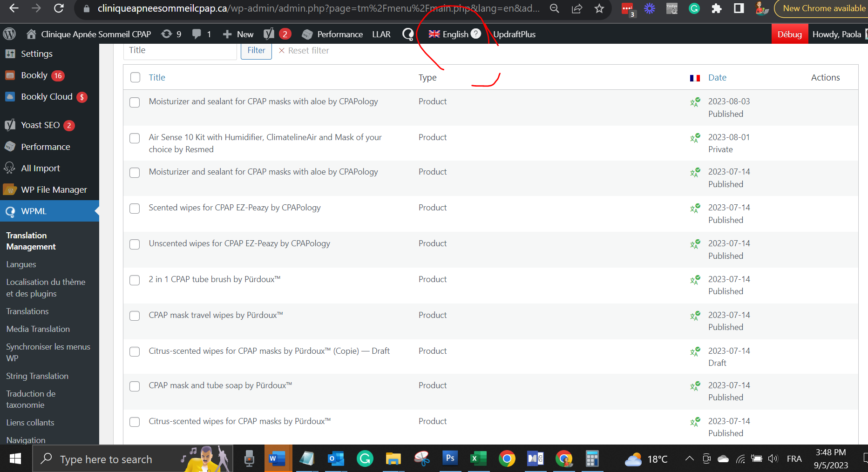
Task: Click translation status icon for 2 in 1 CPAP tube brush
Action: (695, 280)
